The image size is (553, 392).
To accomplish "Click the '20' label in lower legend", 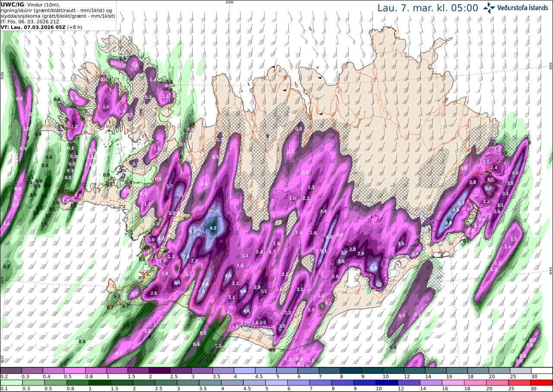I will click(489, 389).
